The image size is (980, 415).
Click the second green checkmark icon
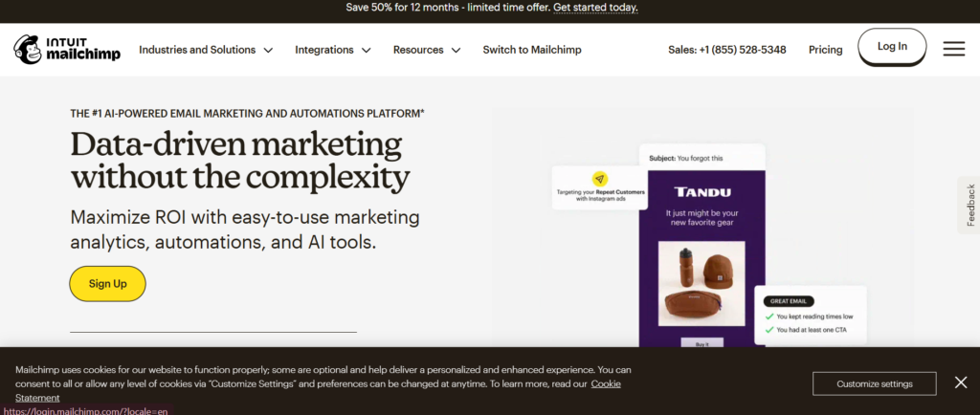[769, 331]
